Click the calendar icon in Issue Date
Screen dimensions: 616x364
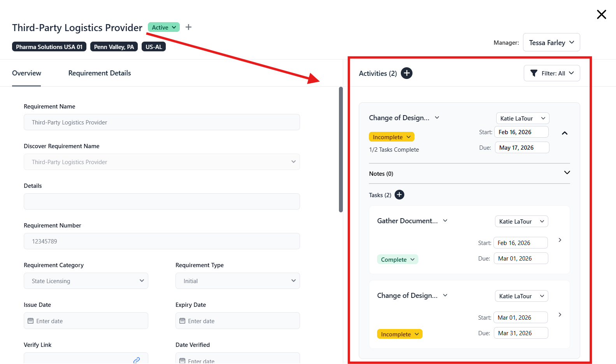[31, 321]
